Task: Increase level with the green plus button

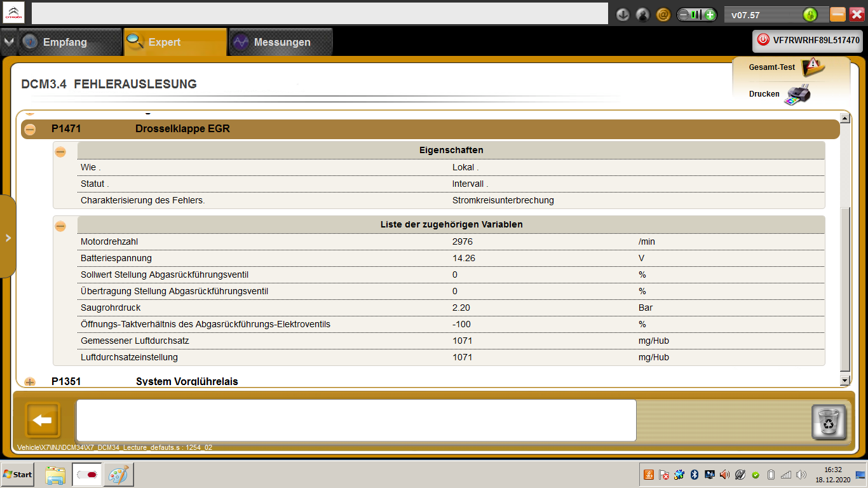Action: coord(710,15)
